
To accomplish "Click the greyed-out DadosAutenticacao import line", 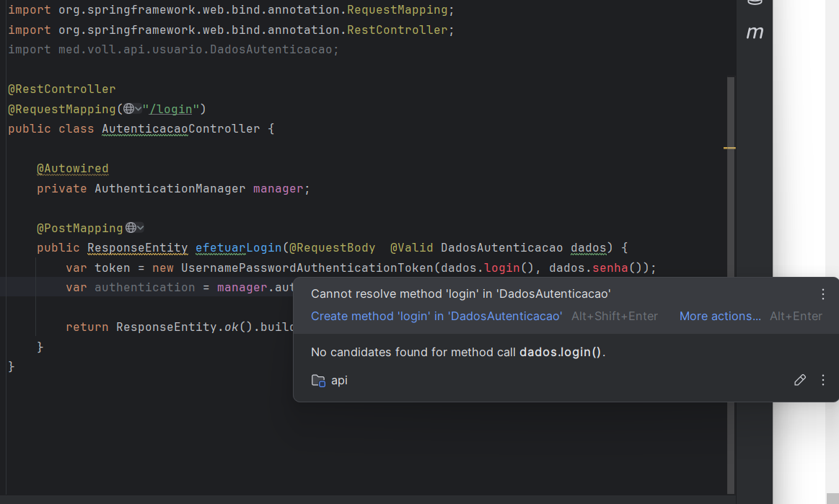I will pyautogui.click(x=173, y=50).
